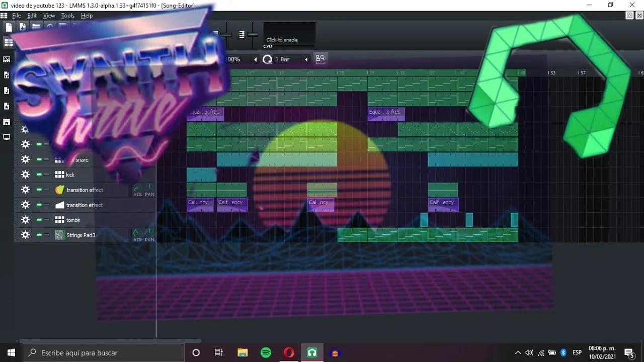Click the automation track transition effect icon
Image resolution: width=644 pixels, height=362 pixels.
click(59, 205)
